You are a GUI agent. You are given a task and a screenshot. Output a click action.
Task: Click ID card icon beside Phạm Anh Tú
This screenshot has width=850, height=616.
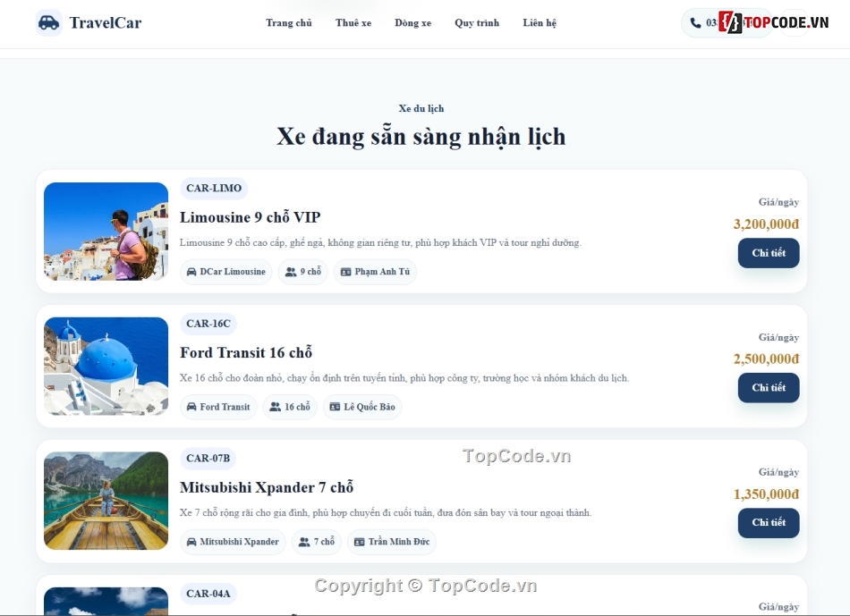[x=346, y=272]
